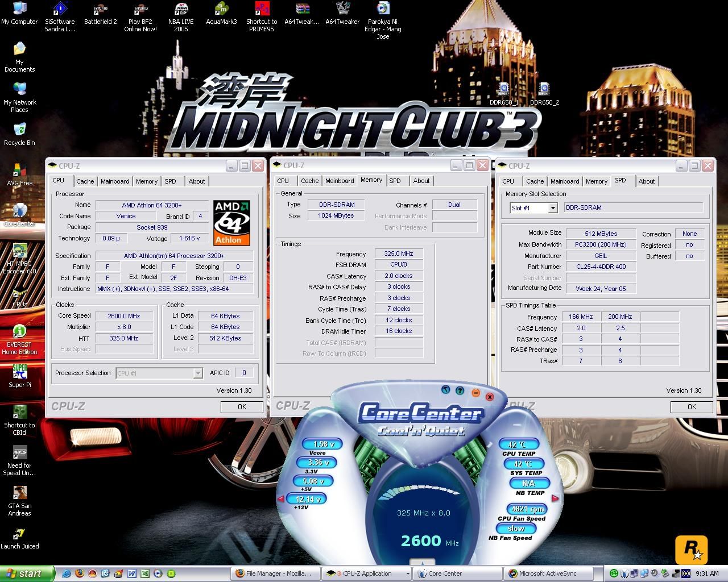Open CoreCenter settings hammer icon
Viewport: 728px width, 582px height.
[445, 390]
